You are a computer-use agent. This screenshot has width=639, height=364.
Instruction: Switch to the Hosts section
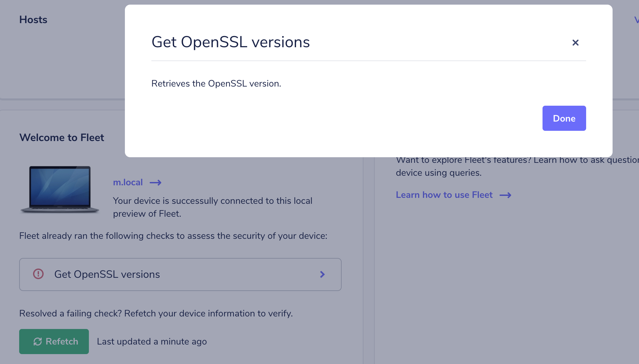click(x=33, y=19)
